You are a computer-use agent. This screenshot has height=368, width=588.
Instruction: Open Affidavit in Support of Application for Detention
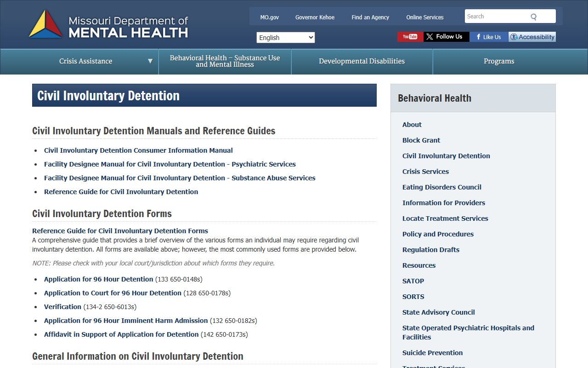click(121, 334)
